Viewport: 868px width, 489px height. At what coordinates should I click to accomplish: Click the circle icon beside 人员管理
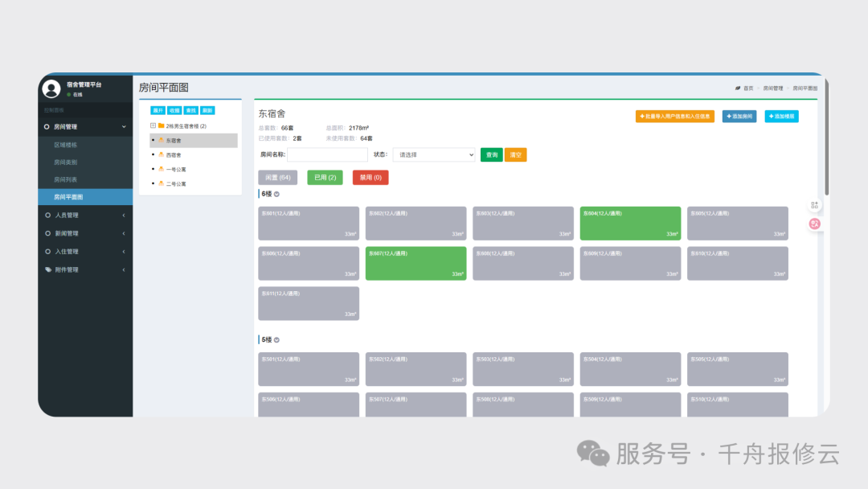(48, 216)
